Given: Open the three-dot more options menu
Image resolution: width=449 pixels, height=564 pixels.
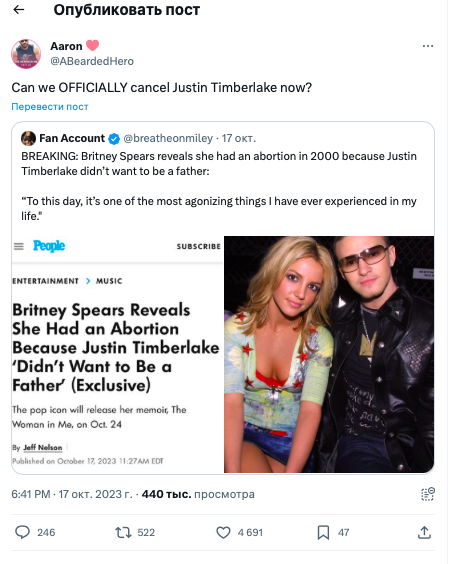Looking at the screenshot, I should click(x=428, y=46).
